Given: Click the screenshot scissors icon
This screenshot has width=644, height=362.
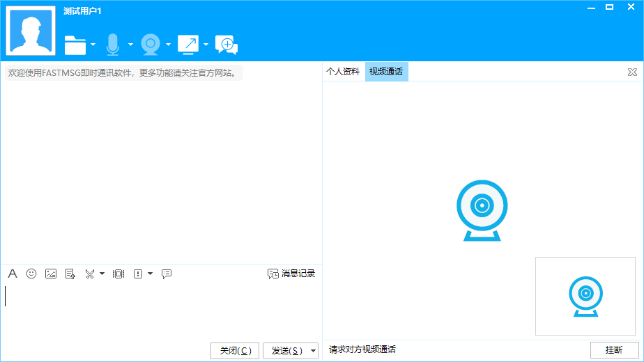Looking at the screenshot, I should [89, 274].
